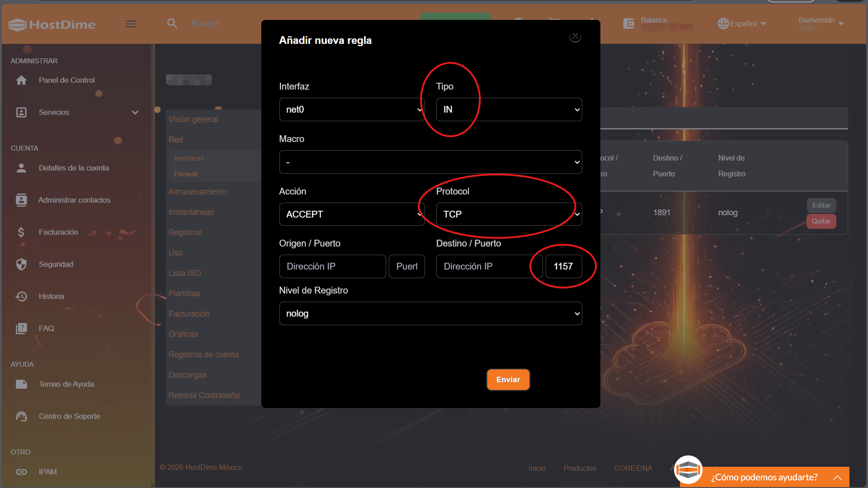This screenshot has width=868, height=488.
Task: Click the Origen Dirección IP field
Action: (x=332, y=266)
